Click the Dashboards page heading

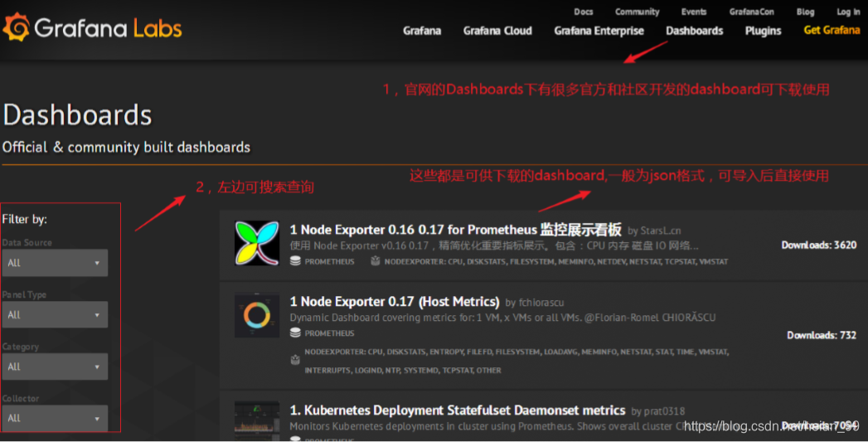[77, 115]
